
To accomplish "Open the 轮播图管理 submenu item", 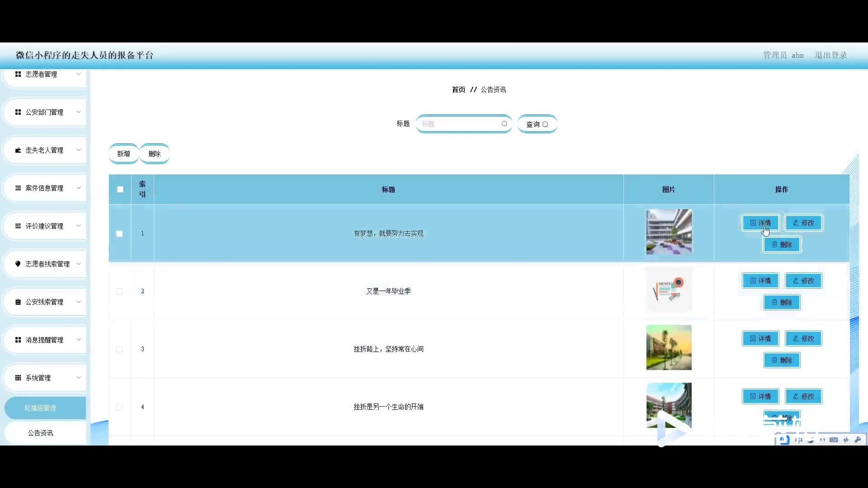I will point(41,408).
